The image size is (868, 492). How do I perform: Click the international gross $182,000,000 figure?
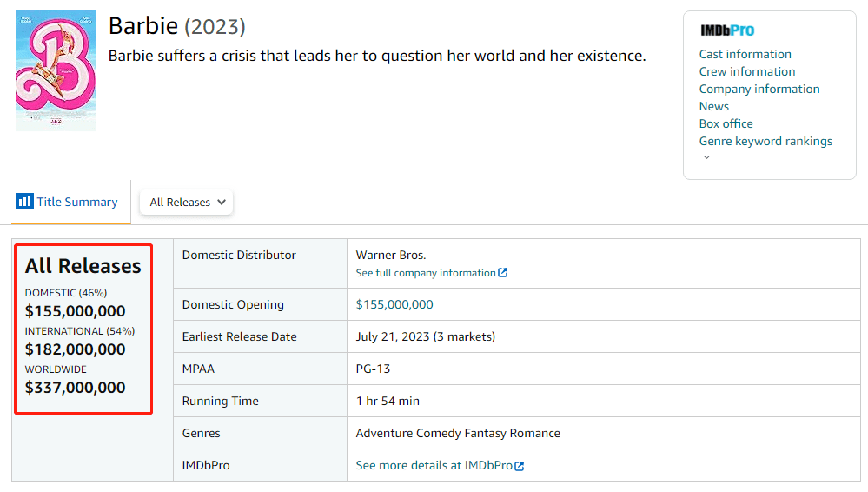[76, 349]
